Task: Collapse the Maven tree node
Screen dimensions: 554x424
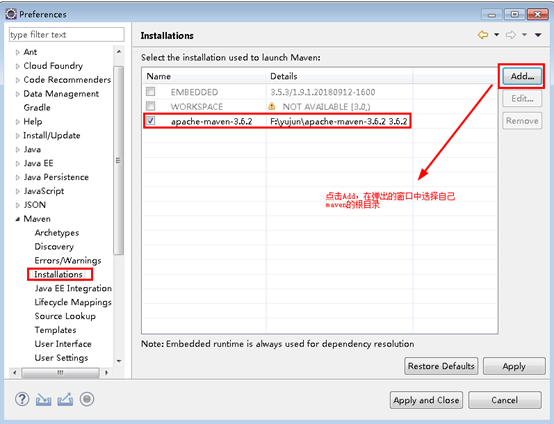Action: pyautogui.click(x=17, y=219)
